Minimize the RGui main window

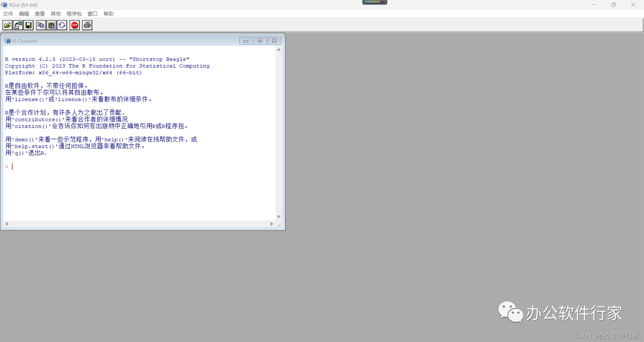click(594, 5)
